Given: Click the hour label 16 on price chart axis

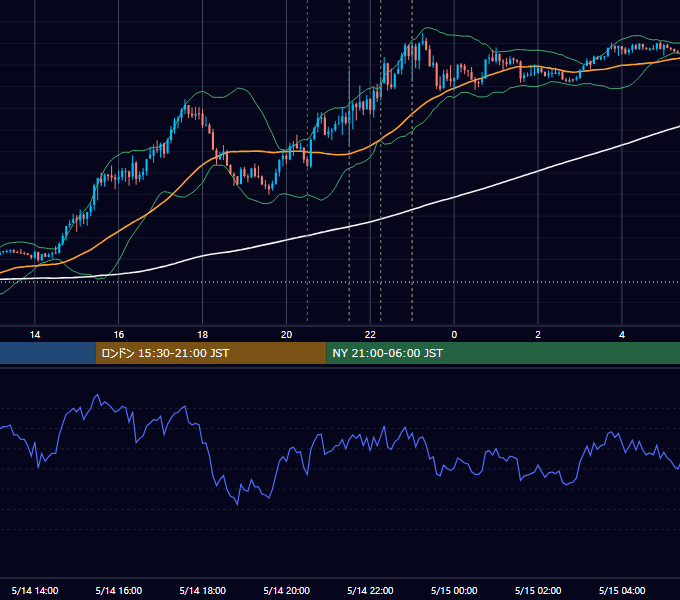Looking at the screenshot, I should pyautogui.click(x=118, y=335).
